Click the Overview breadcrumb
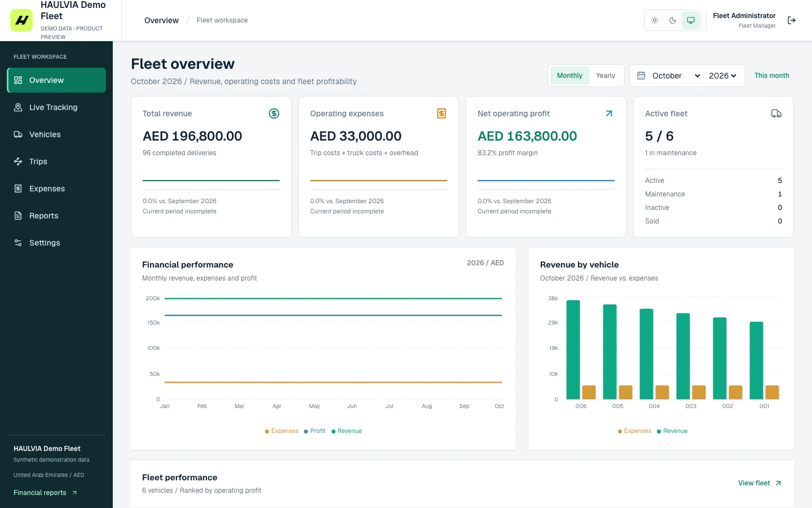 click(161, 20)
